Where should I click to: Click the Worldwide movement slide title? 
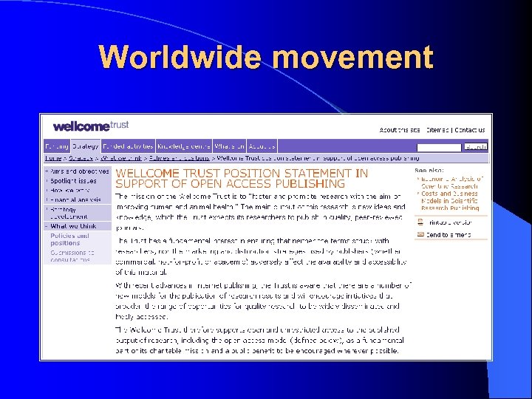tap(266, 56)
